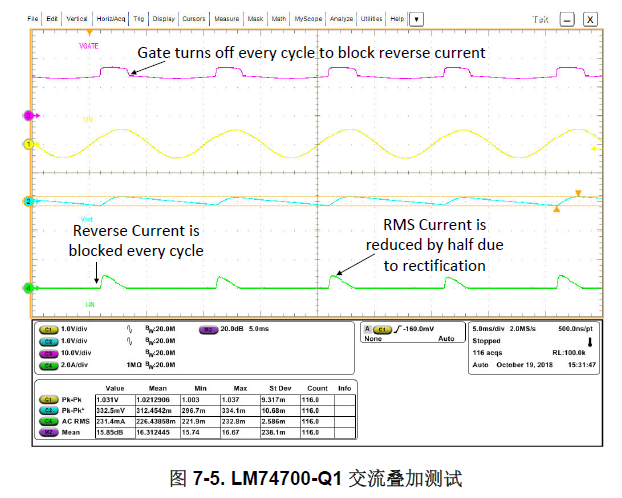Click the C3 magenta channel badge
This screenshot has width=622, height=498.
tap(46, 352)
